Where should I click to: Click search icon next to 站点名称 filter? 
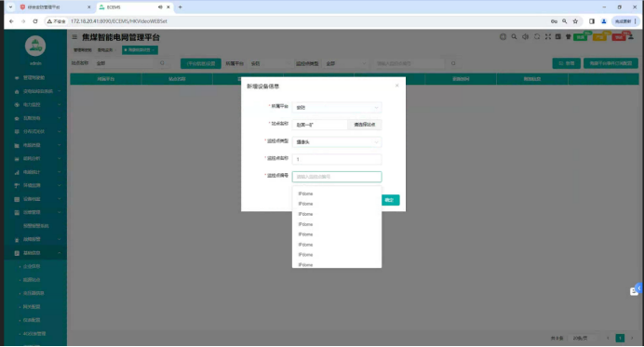162,63
